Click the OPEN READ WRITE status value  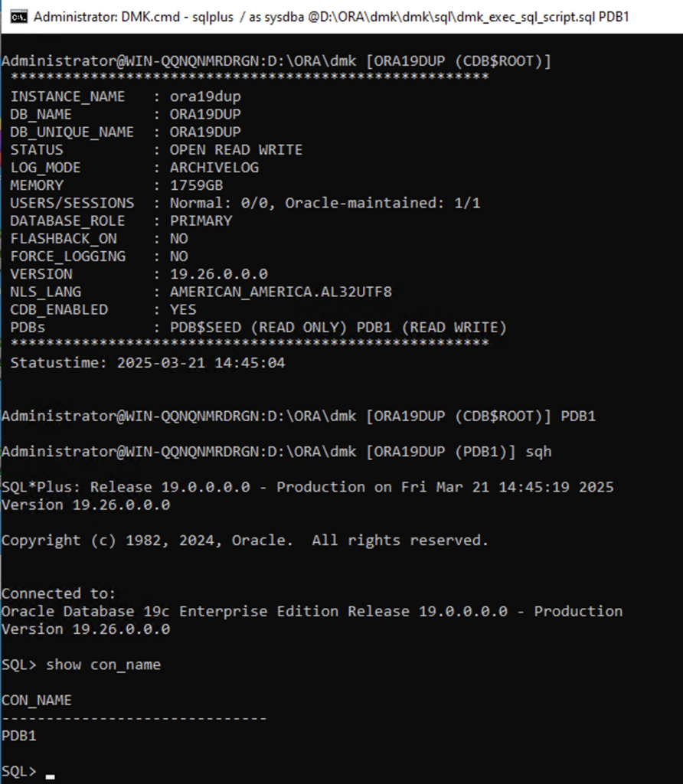[x=236, y=150]
